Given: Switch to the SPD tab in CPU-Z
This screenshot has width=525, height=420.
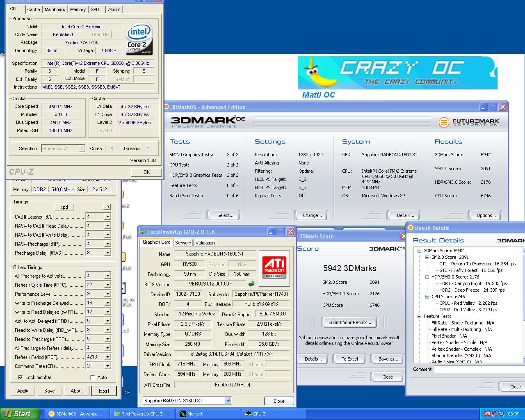Looking at the screenshot, I should pos(95,9).
